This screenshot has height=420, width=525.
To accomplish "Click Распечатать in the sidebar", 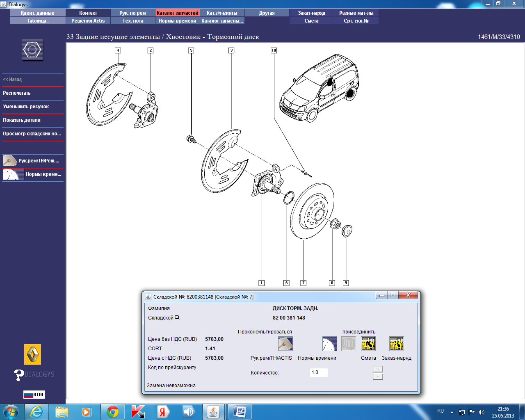I will coord(17,93).
